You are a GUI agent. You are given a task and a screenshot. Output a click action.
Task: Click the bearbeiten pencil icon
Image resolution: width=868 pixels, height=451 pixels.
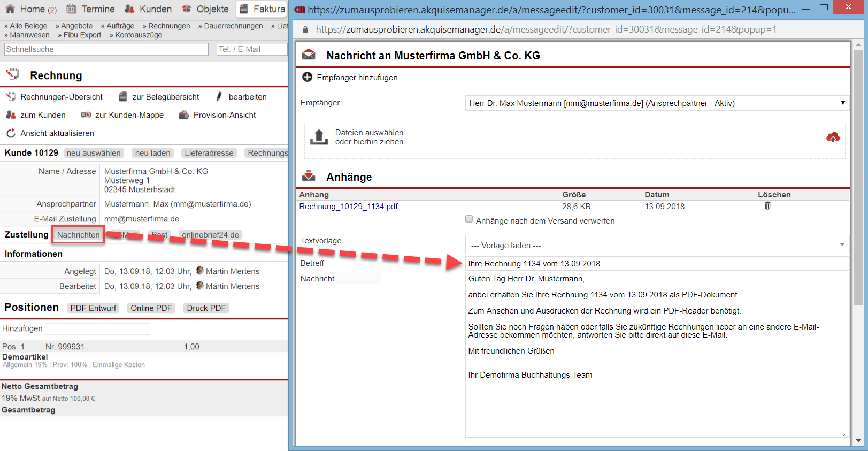point(219,97)
